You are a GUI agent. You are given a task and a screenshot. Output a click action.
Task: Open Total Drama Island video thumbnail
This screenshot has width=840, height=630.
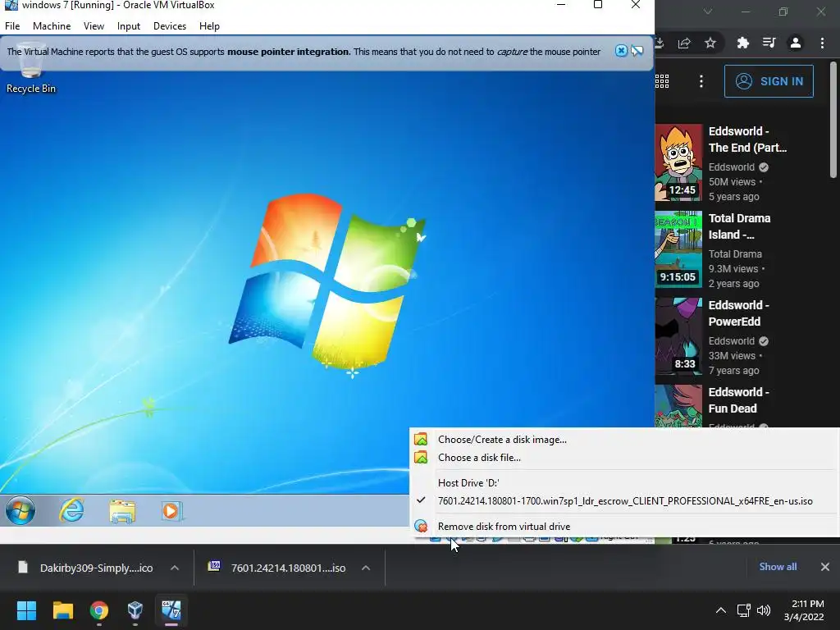(678, 249)
